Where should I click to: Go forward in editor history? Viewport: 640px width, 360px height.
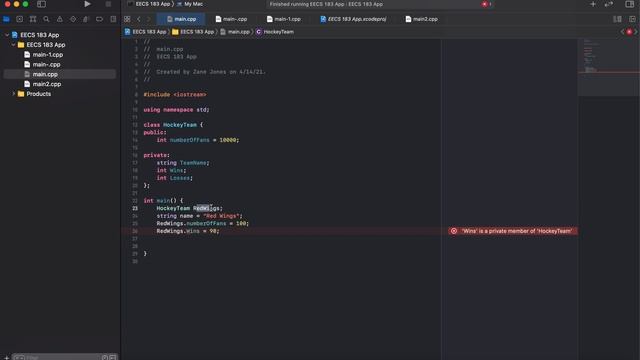(x=149, y=19)
